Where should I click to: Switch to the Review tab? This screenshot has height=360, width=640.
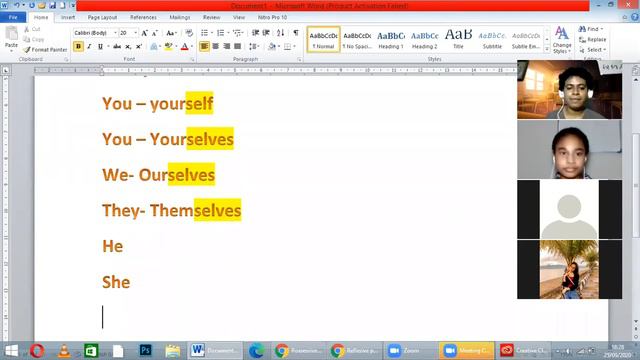tap(211, 17)
